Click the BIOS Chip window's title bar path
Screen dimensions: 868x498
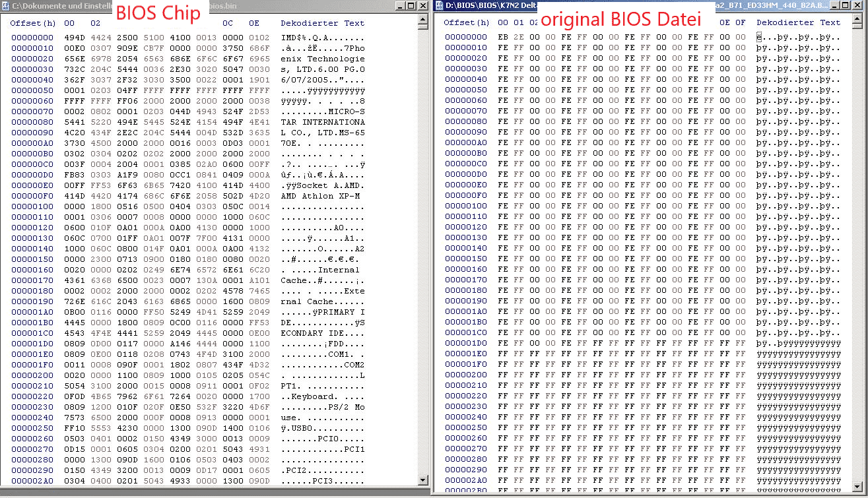tap(62, 5)
